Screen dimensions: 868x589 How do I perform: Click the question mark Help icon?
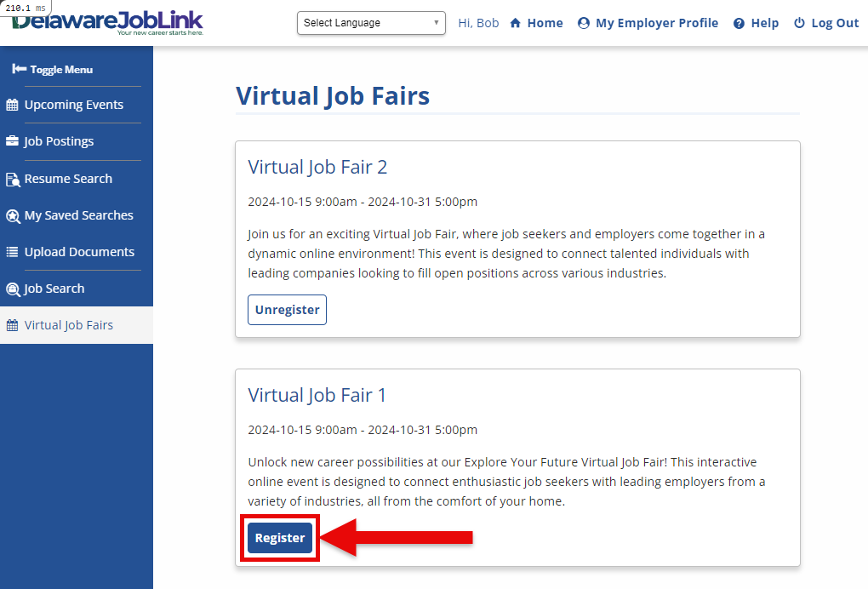click(739, 23)
